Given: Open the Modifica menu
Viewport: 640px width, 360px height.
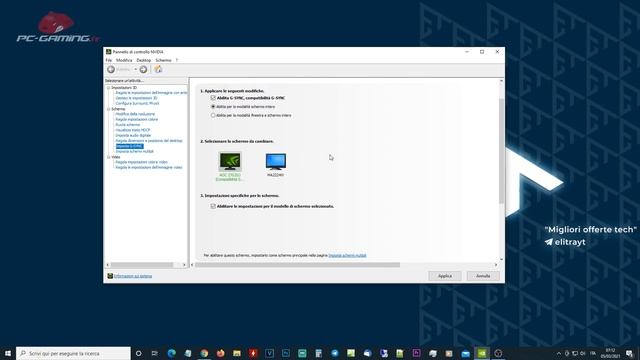Looking at the screenshot, I should 124,60.
